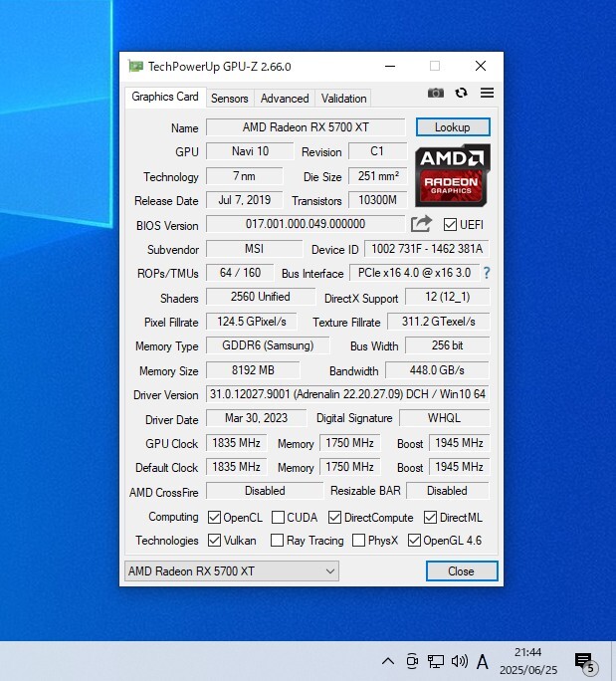Click the BIOS Version field
Viewport: 616px width, 681px height.
[x=306, y=224]
